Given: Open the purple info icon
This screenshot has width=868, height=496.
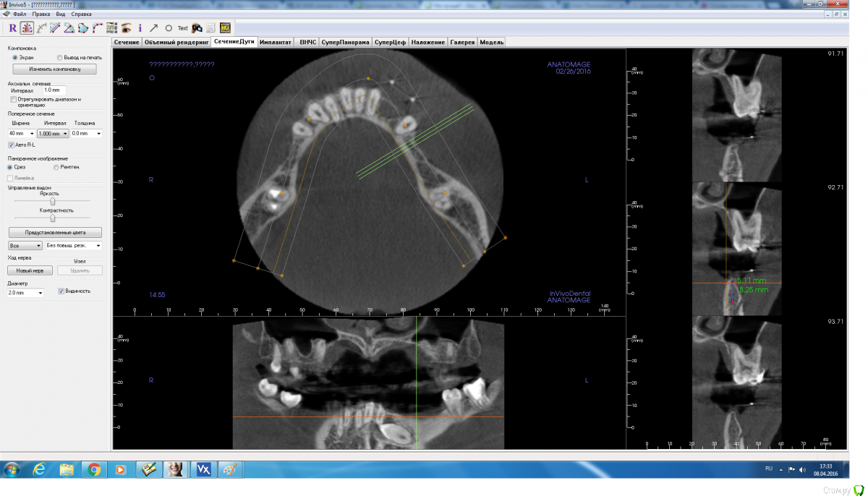Looking at the screenshot, I should (140, 28).
